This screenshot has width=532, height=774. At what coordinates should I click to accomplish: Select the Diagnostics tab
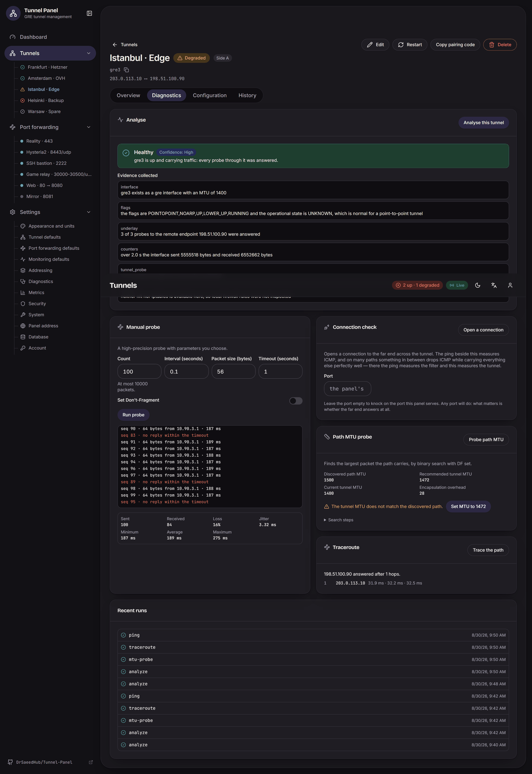pyautogui.click(x=166, y=95)
